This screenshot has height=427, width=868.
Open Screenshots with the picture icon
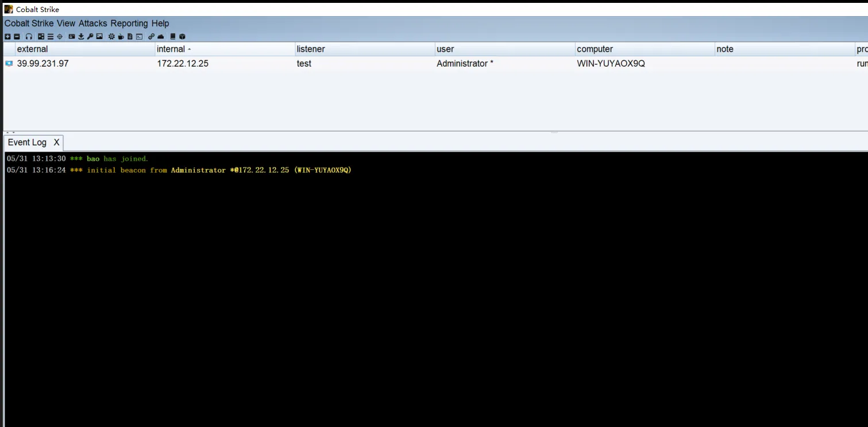(99, 37)
